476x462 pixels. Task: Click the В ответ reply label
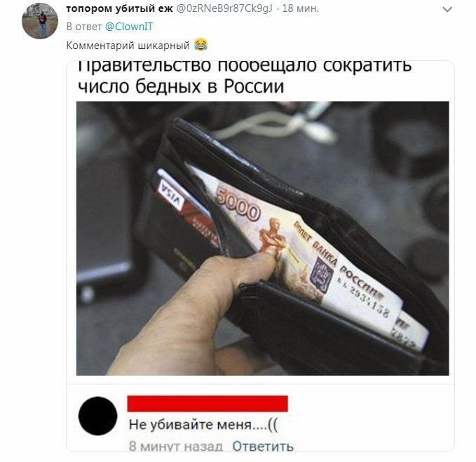click(x=84, y=27)
